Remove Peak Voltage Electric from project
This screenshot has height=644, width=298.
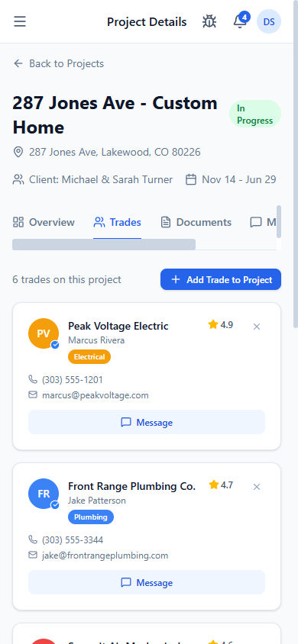257,327
